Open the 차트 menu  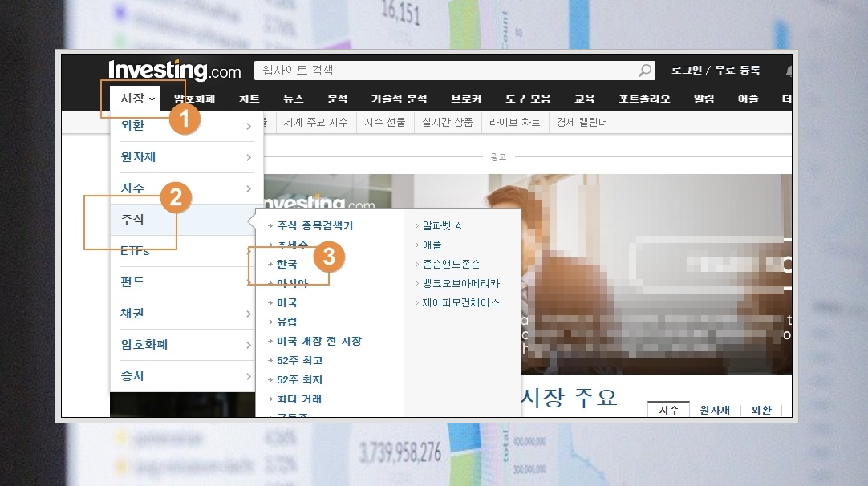point(249,99)
